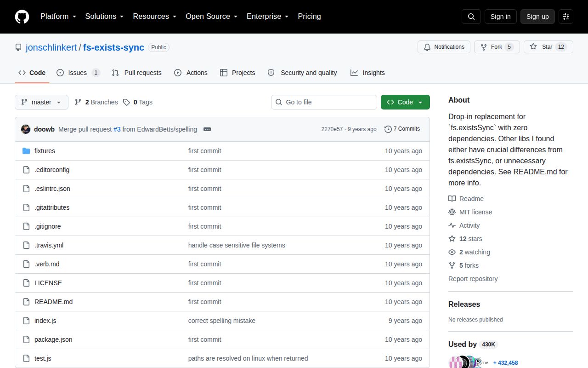Click the scales icon beside MIT license
The width and height of the screenshot is (588, 368).
(452, 212)
